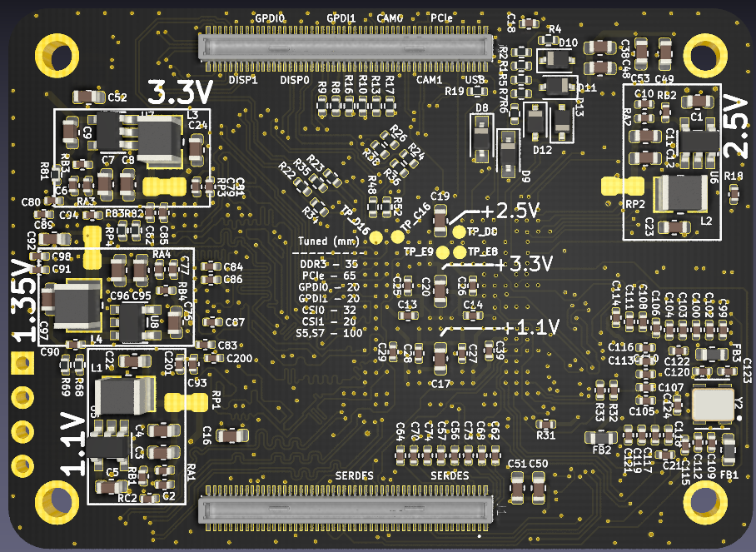Click the bottom-left gold mounting hole
Viewport: 756px width, 552px height.
click(60, 502)
